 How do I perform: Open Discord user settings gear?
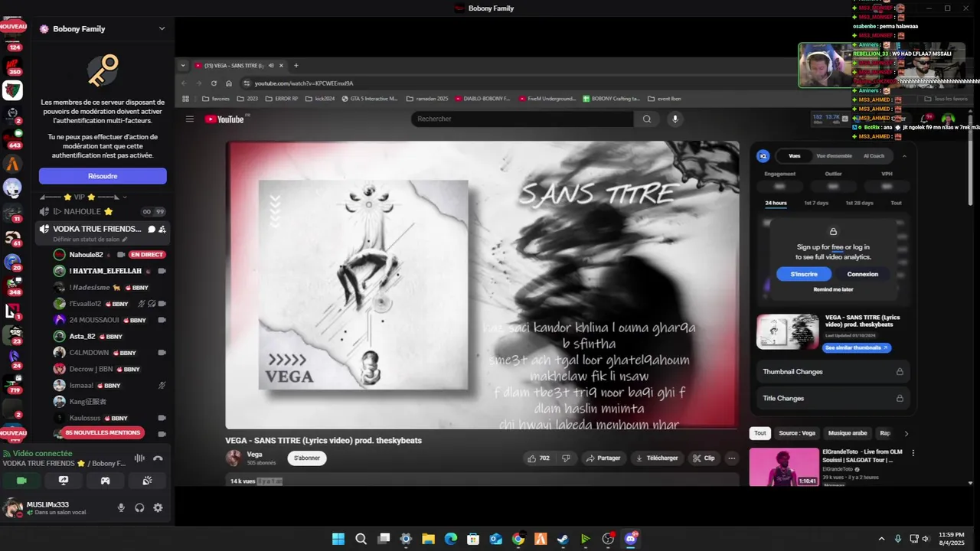coord(158,507)
